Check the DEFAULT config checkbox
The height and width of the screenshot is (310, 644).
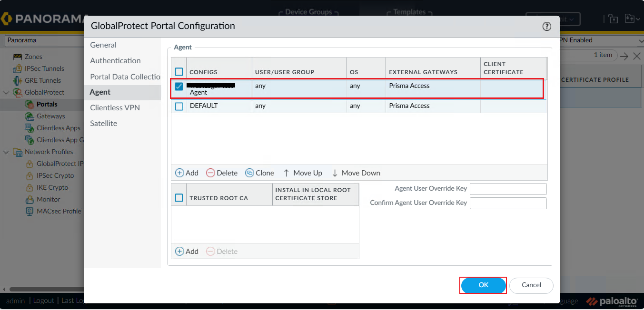point(179,107)
